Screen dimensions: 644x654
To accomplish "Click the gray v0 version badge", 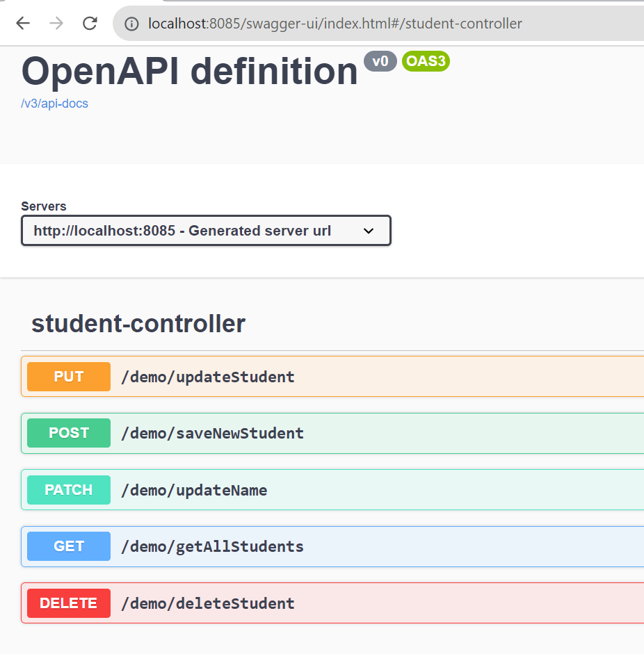I will (x=380, y=61).
